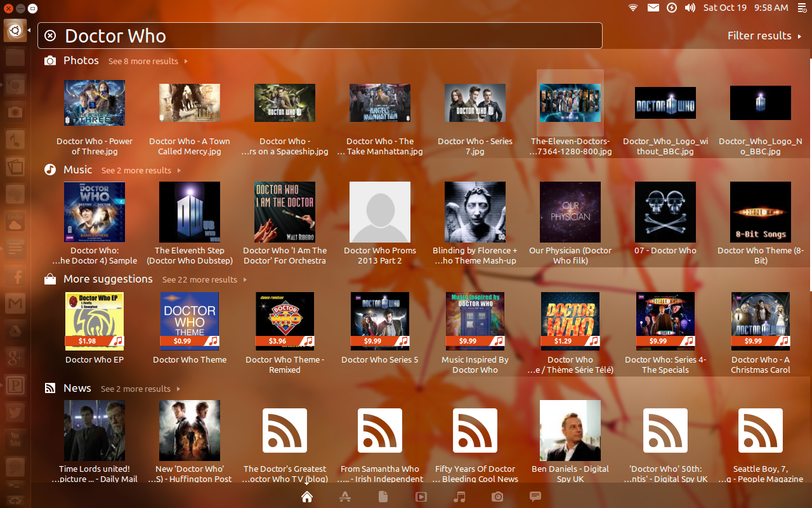Open the sound volume indicator
812x508 pixels.
point(690,8)
